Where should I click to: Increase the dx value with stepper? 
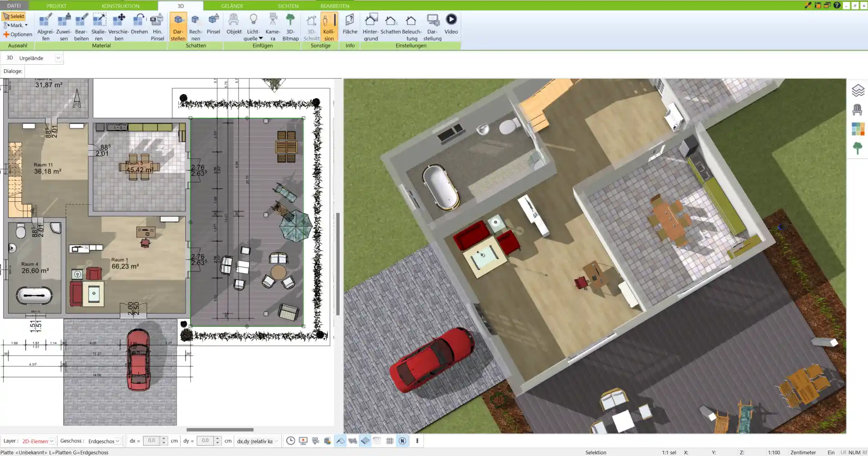pyautogui.click(x=164, y=438)
